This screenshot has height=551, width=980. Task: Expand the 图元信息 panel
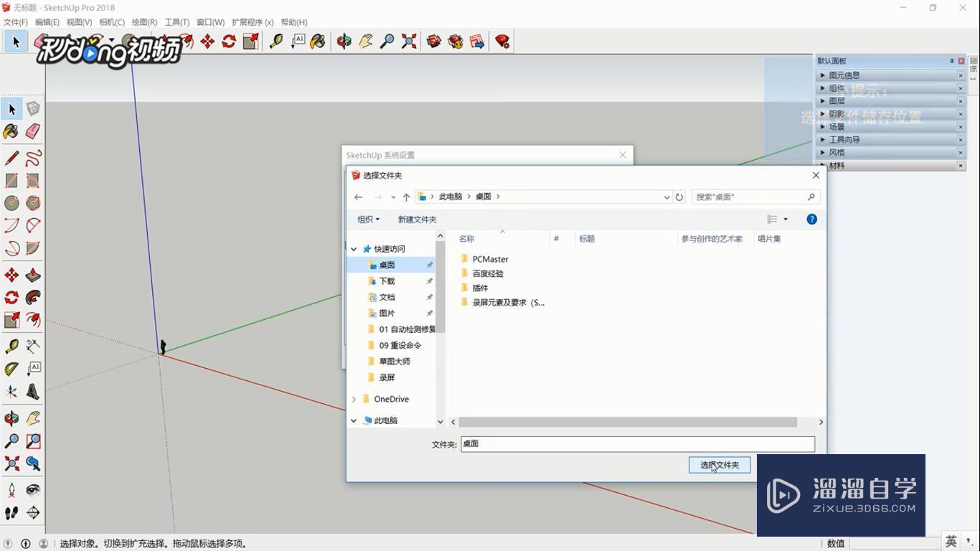pyautogui.click(x=823, y=75)
